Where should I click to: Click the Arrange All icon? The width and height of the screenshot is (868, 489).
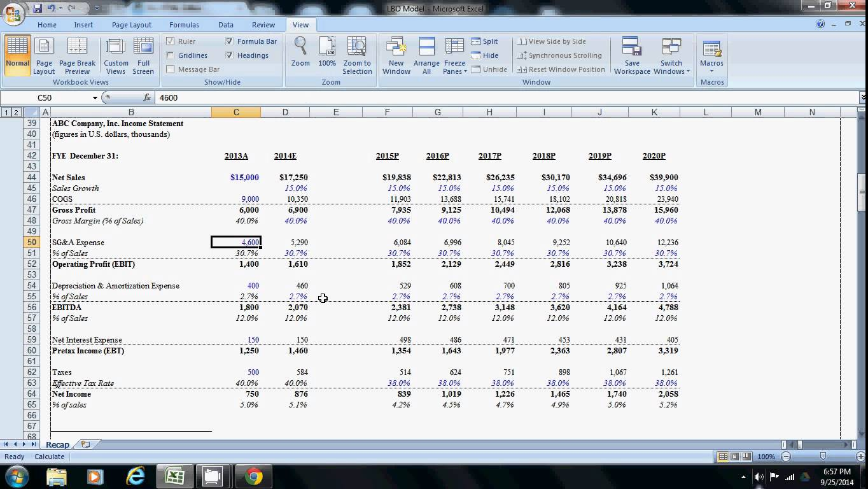coord(426,55)
